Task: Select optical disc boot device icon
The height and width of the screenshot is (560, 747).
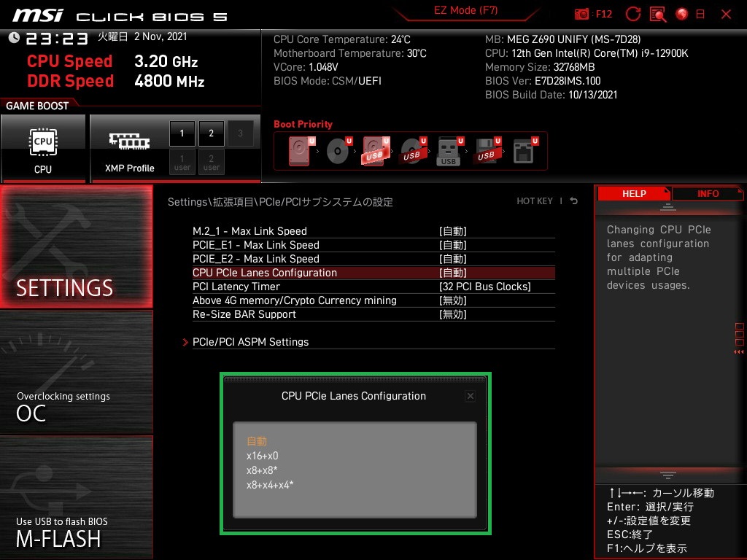Action: 338,151
